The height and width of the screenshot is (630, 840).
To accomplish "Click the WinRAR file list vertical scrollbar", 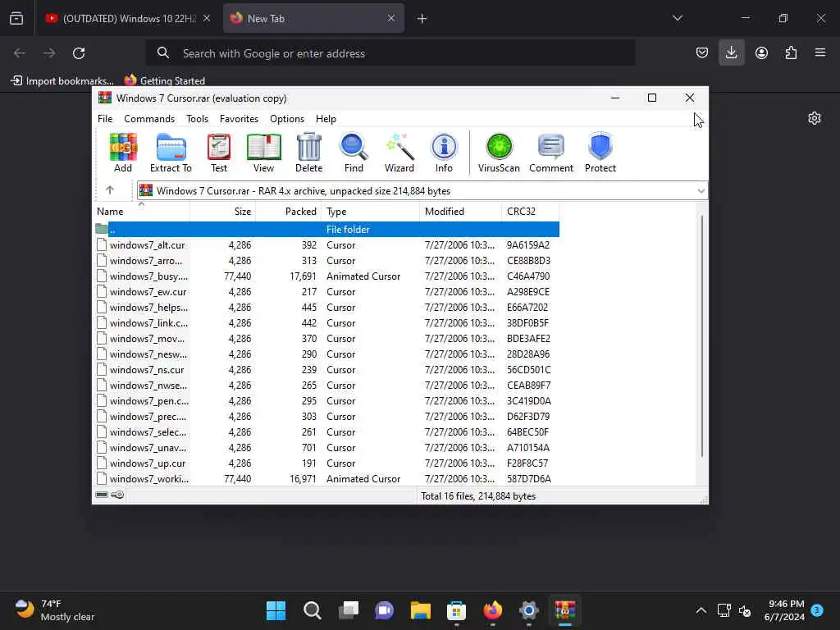I will [x=702, y=336].
